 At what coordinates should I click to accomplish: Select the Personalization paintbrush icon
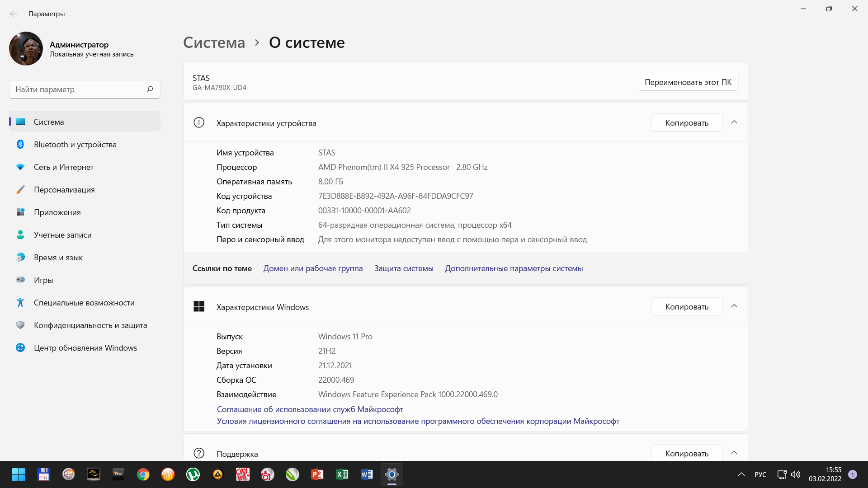(x=20, y=189)
